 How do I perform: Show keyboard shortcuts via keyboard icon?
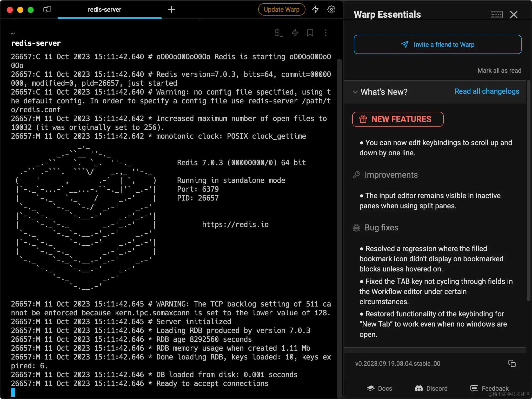pos(496,15)
